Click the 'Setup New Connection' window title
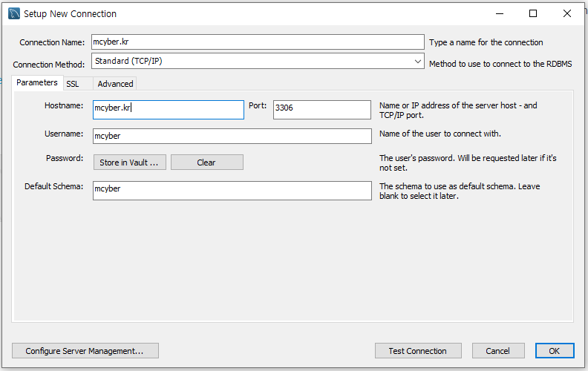 70,14
